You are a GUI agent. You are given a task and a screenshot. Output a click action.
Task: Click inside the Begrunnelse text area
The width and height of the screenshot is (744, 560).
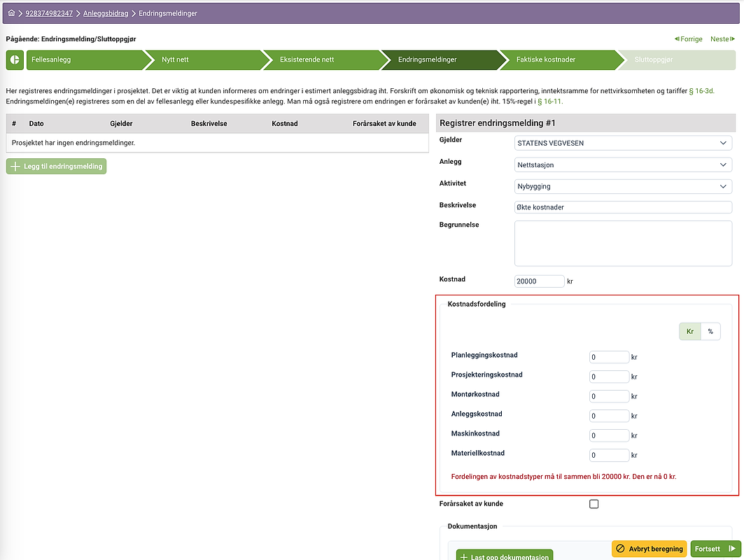click(622, 243)
